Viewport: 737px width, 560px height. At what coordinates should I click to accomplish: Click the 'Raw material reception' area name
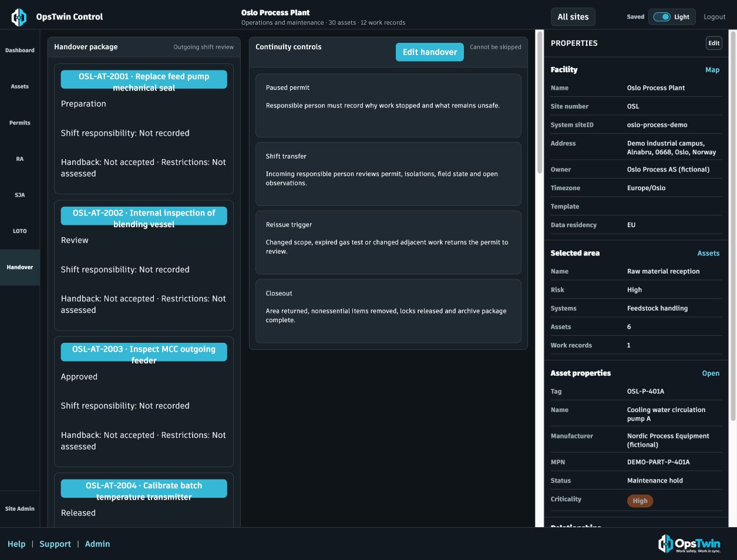663,271
